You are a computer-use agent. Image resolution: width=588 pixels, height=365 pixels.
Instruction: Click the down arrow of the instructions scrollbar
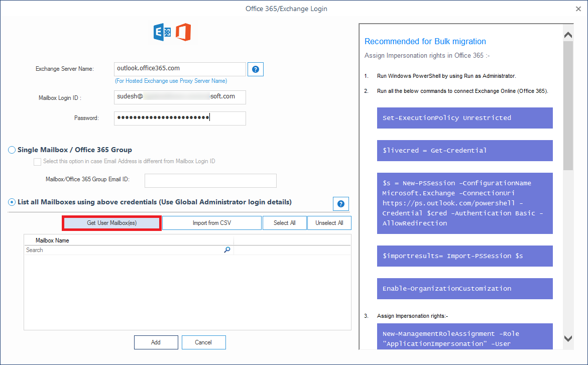click(568, 338)
